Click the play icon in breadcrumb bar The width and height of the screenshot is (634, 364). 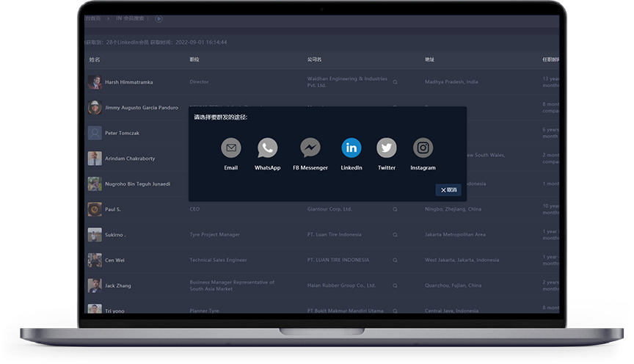click(x=159, y=18)
